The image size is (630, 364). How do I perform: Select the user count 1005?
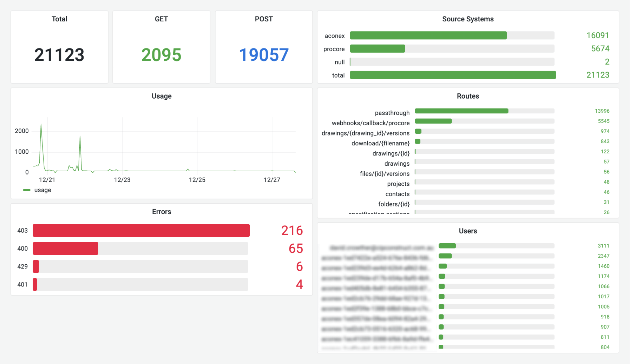coord(604,307)
